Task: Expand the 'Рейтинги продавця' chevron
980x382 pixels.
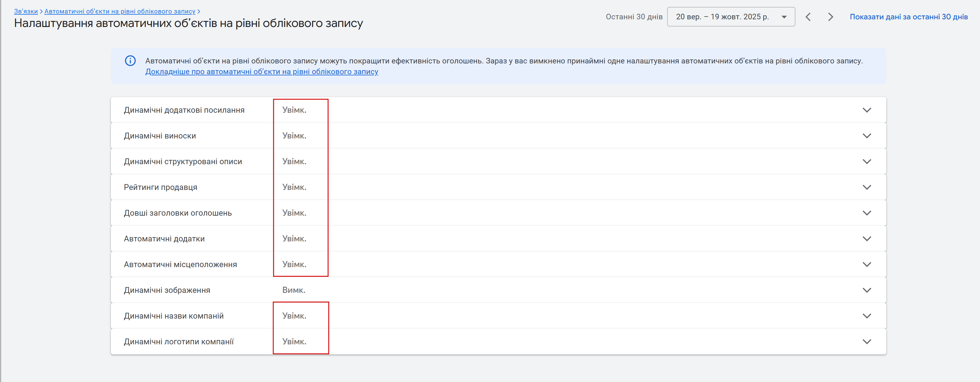Action: 866,187
